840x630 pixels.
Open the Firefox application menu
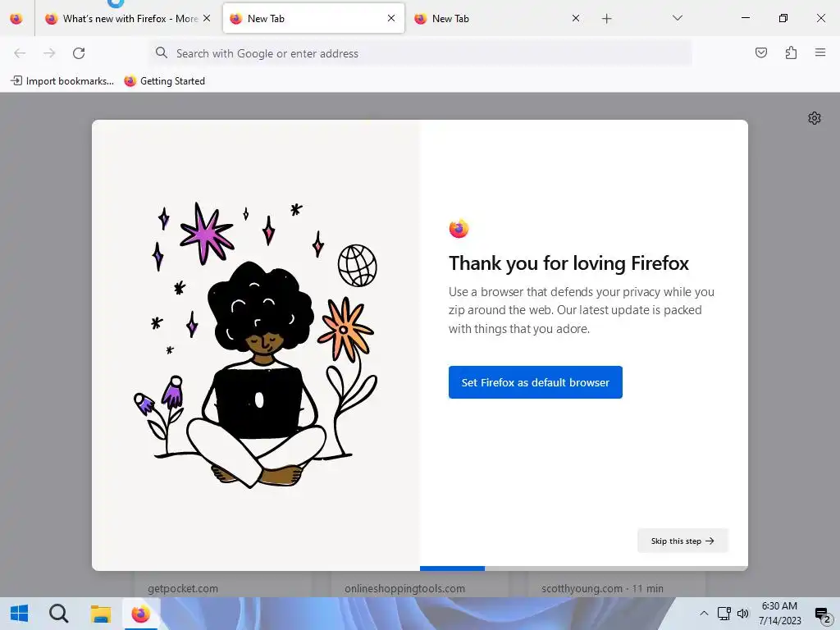(x=820, y=52)
